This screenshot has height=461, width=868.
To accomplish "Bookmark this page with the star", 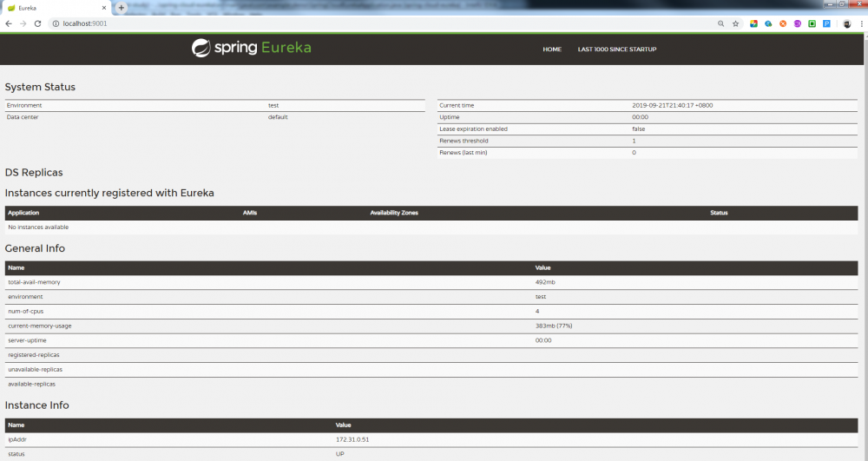I will [736, 23].
